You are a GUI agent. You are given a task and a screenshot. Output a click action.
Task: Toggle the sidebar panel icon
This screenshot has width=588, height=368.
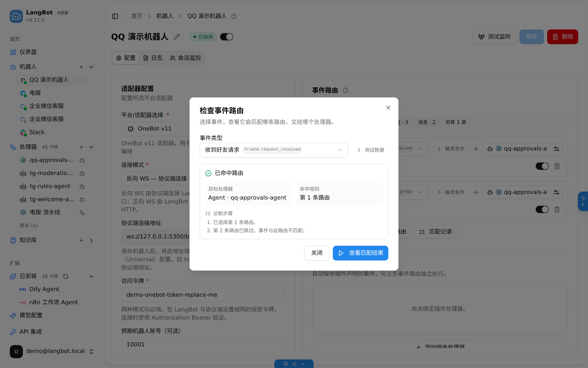tap(115, 16)
